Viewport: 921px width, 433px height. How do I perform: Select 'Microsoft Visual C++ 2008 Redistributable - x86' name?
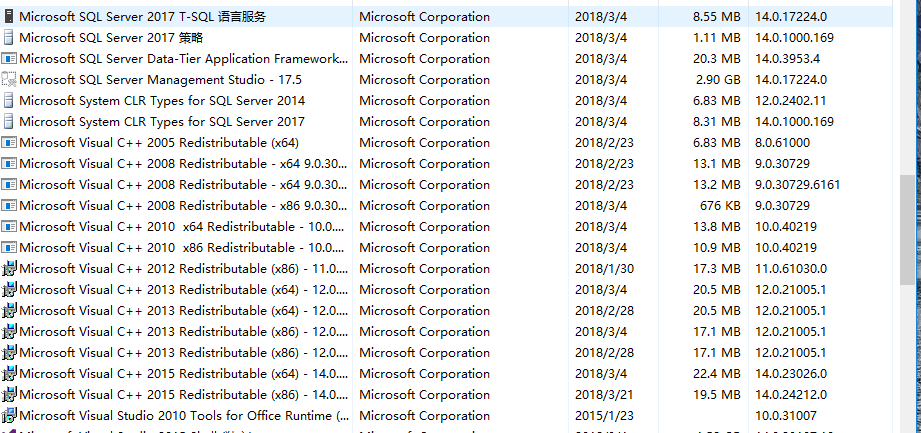point(184,206)
